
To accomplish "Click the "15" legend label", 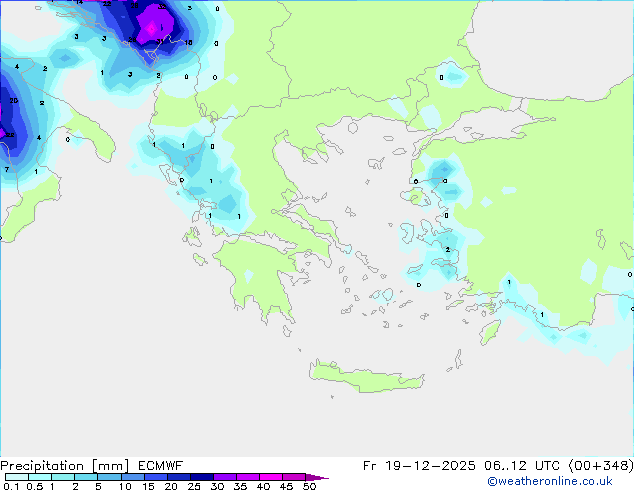I will coord(148,486).
